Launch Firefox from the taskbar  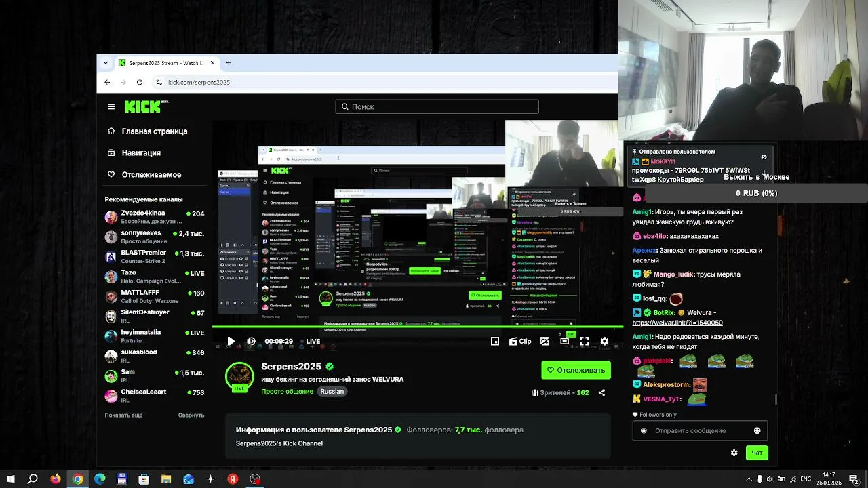[56, 479]
